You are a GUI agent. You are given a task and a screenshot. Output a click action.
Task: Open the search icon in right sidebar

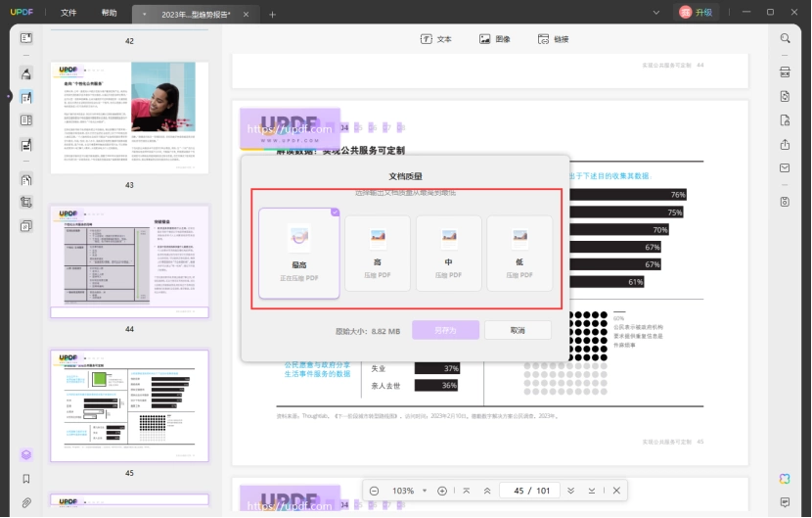click(785, 38)
